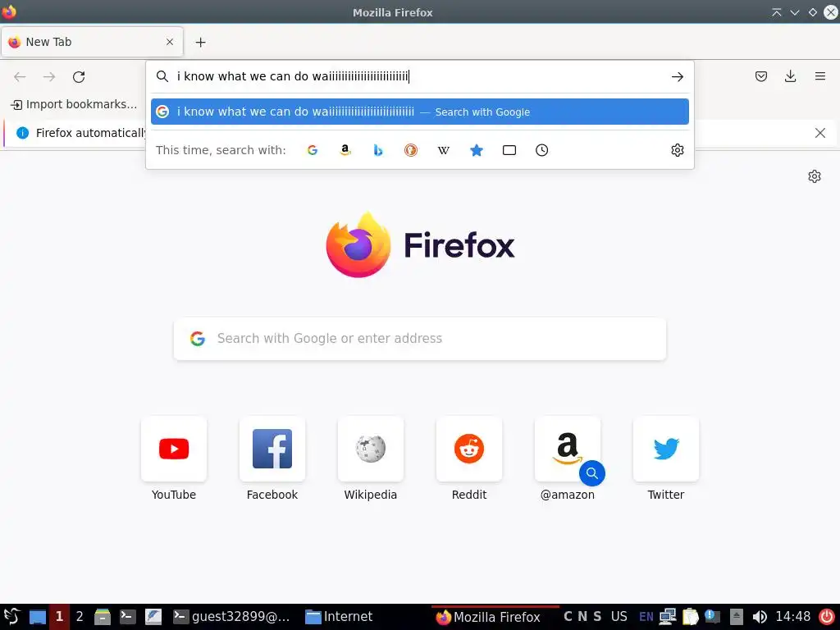This screenshot has height=630, width=840.
Task: Switch to workspace 2 in taskbar
Action: (x=80, y=617)
